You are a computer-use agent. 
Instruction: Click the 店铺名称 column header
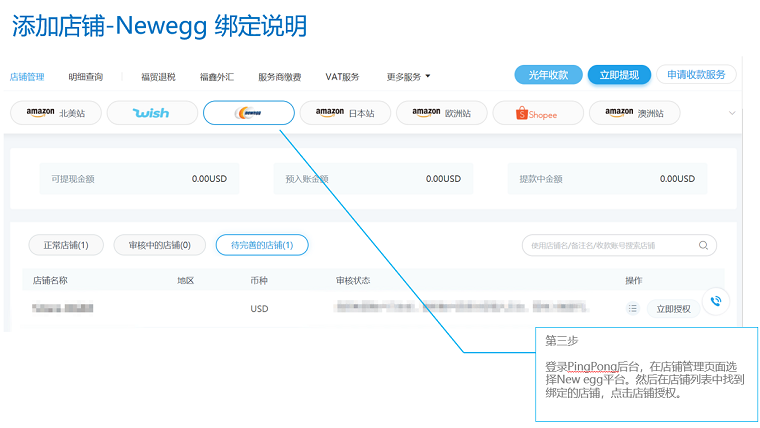coord(50,280)
